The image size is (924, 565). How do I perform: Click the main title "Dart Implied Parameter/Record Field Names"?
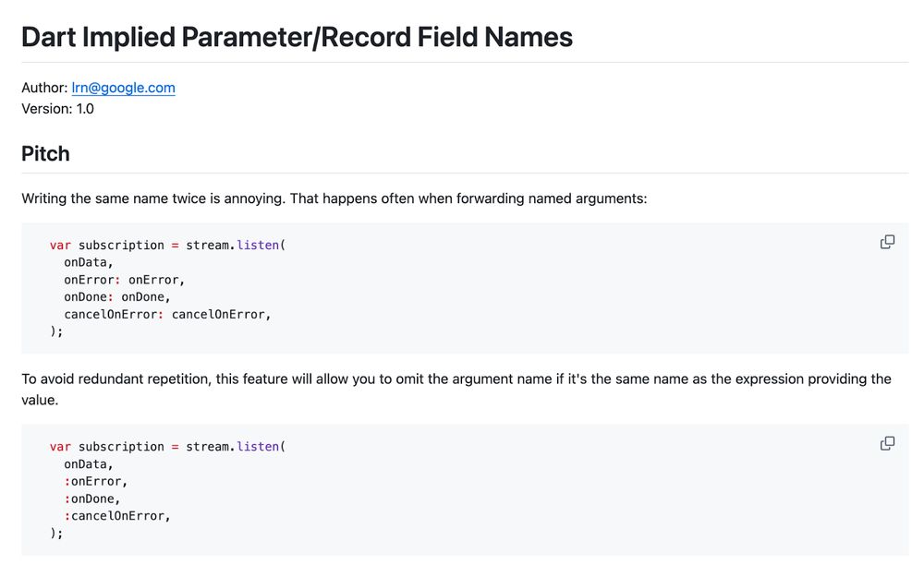pyautogui.click(x=297, y=37)
